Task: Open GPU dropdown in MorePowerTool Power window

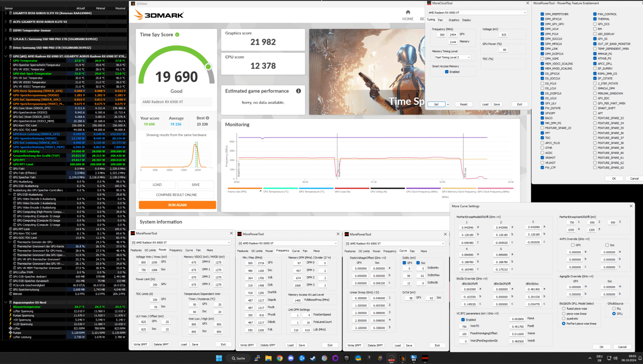Action: click(181, 242)
